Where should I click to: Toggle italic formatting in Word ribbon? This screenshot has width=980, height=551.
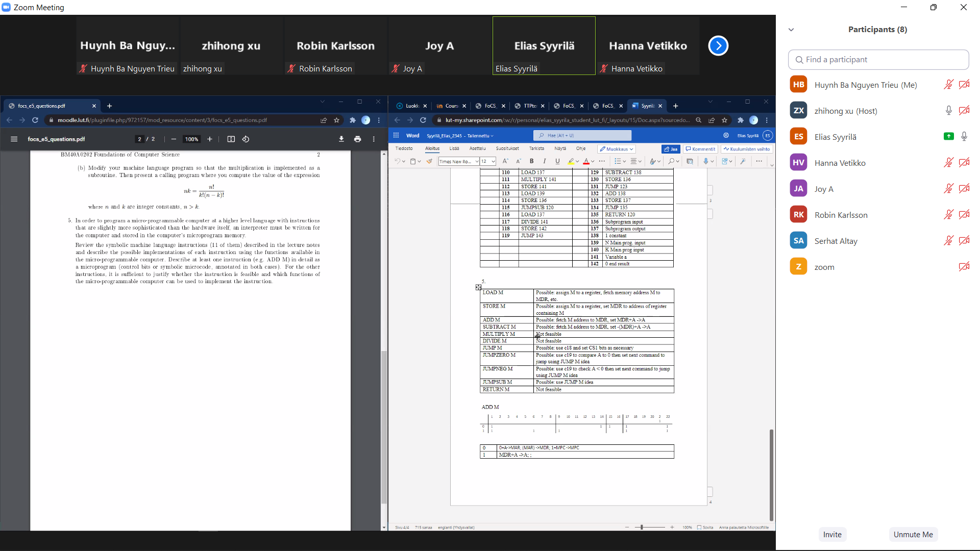point(544,161)
